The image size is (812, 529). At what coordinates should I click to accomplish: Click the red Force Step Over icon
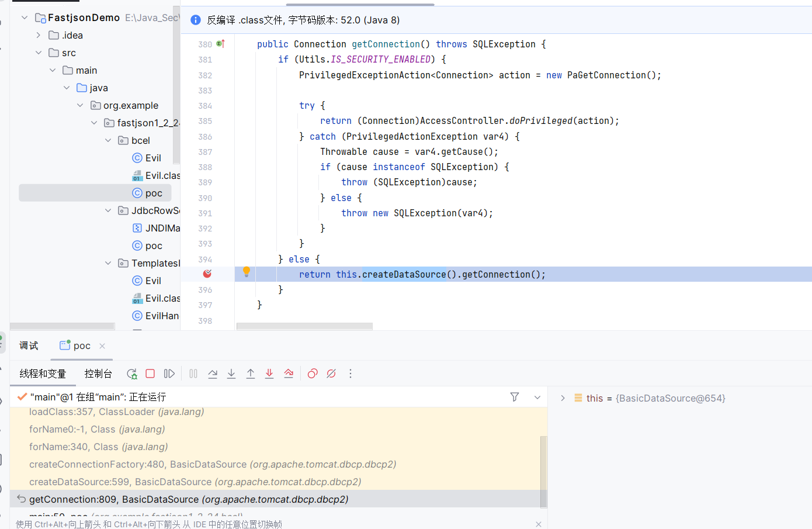[289, 374]
